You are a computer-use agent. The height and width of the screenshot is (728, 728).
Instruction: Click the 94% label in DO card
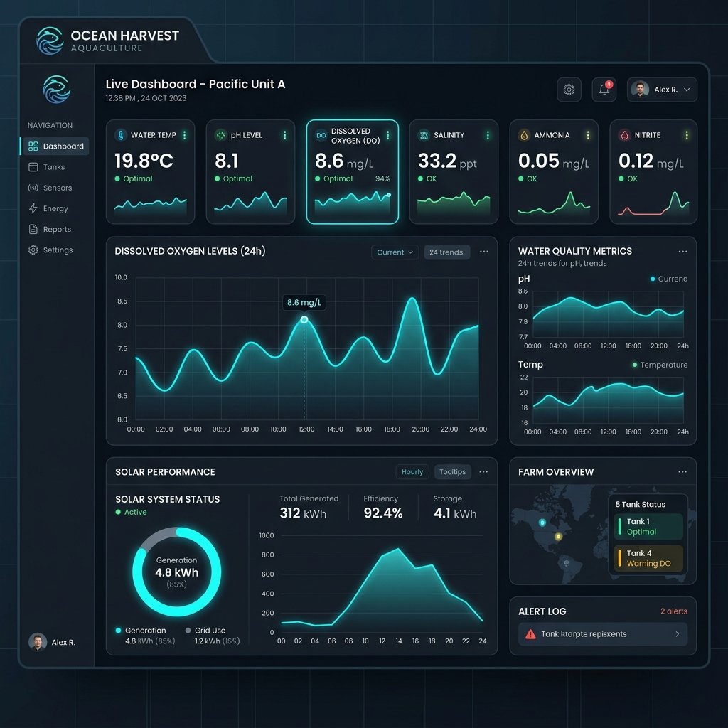[x=382, y=178]
